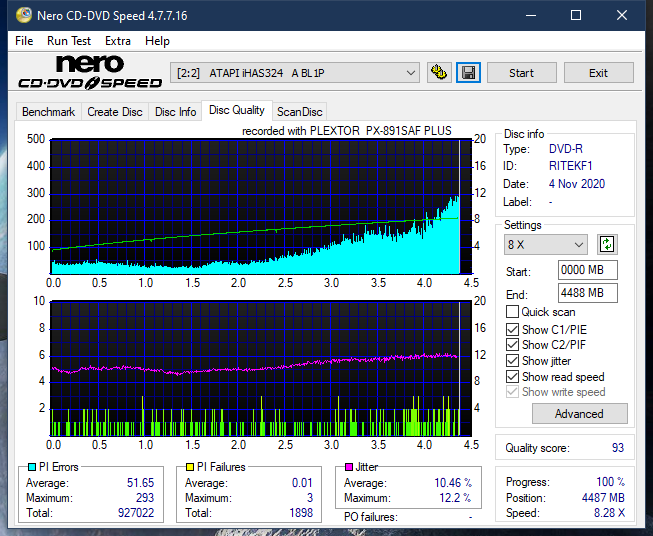Click the magenta Jitter color swatch

349,467
